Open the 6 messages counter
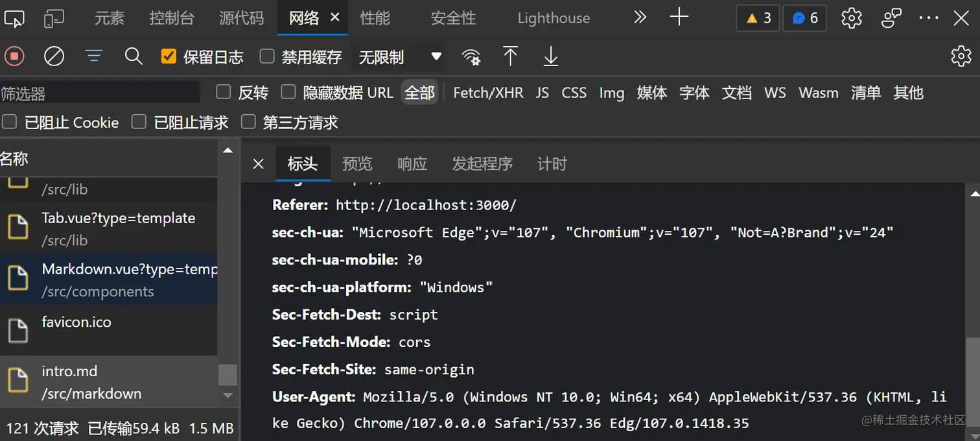 tap(805, 18)
